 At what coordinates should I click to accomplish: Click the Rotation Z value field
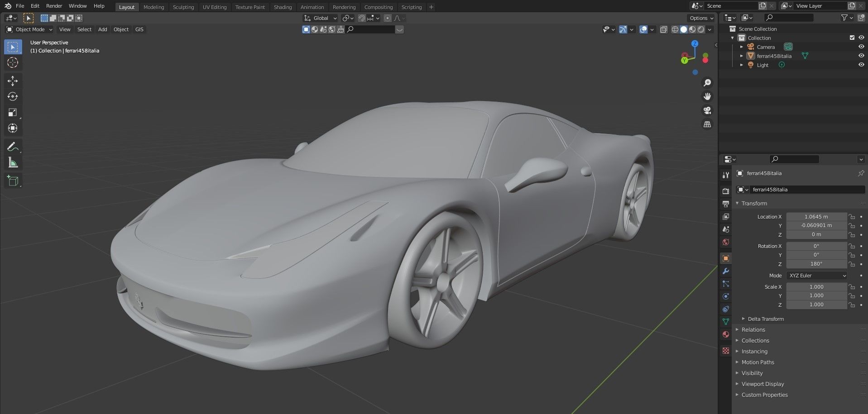coord(816,264)
